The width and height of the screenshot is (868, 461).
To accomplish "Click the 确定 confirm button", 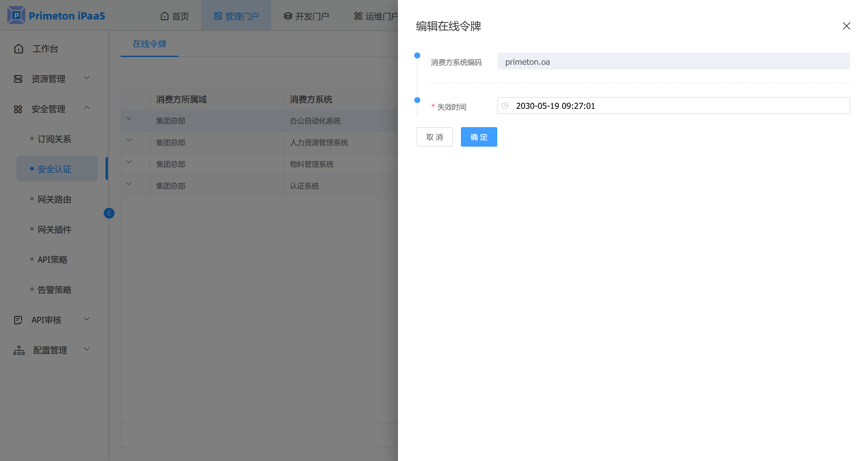I will 478,137.
